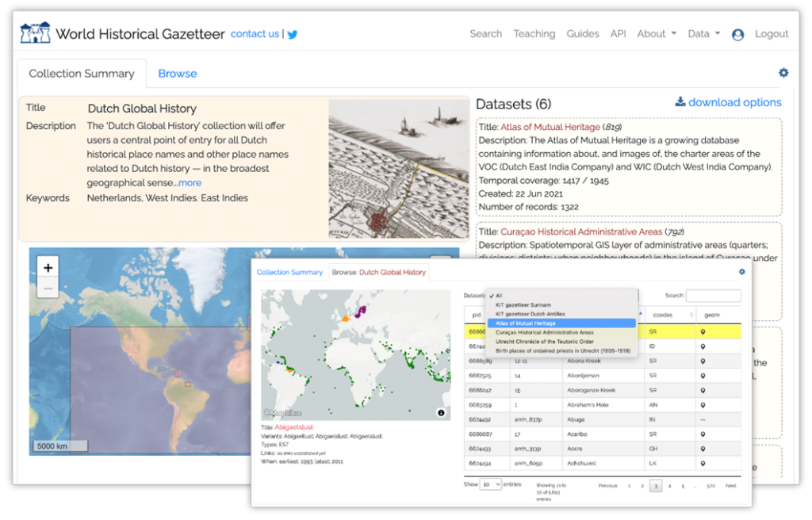Open the user account profile icon
This screenshot has height=520, width=812.
tap(737, 35)
